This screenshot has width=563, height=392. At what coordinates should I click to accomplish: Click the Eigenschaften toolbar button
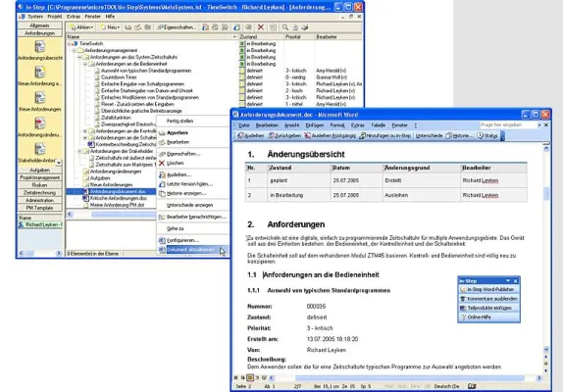coord(177,27)
